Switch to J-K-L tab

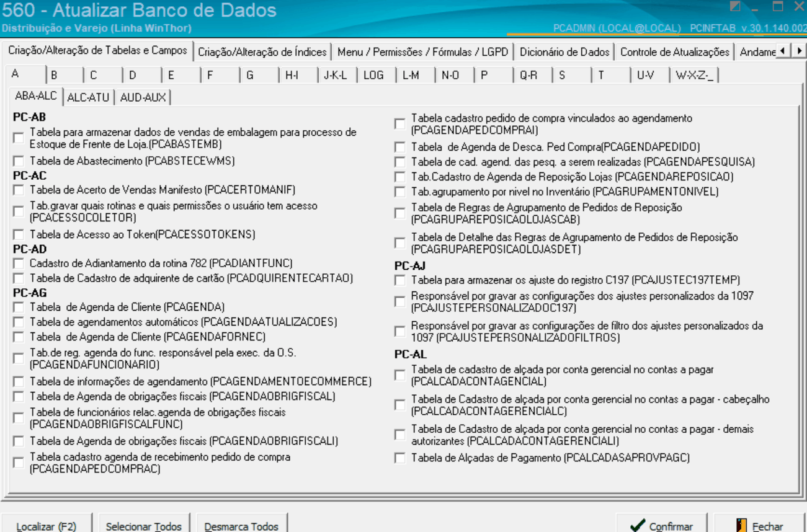click(x=338, y=75)
